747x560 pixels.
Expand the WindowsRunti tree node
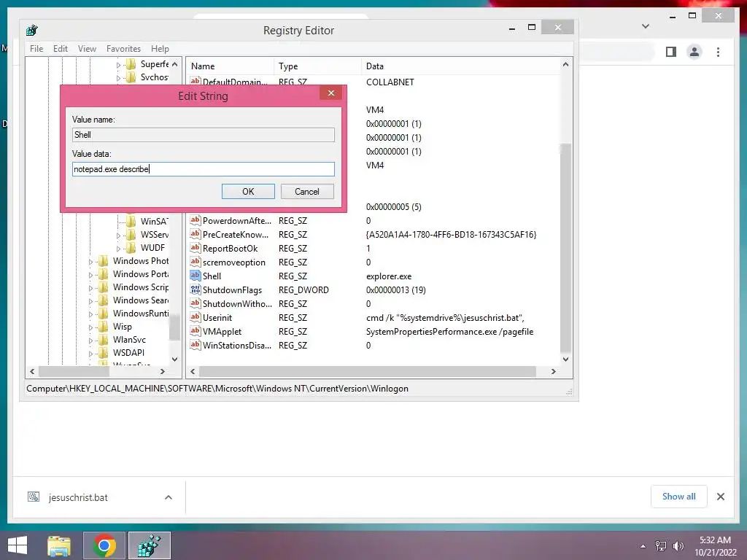[90, 314]
